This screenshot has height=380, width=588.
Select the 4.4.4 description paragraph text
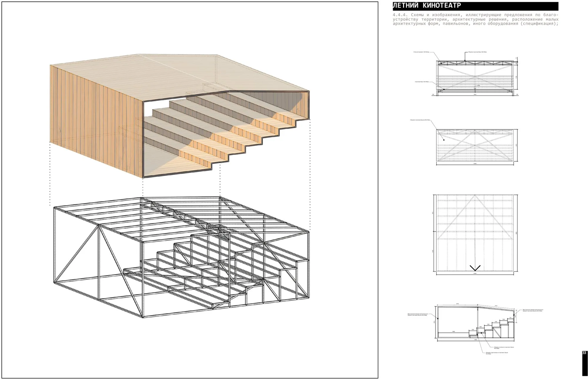coord(475,19)
